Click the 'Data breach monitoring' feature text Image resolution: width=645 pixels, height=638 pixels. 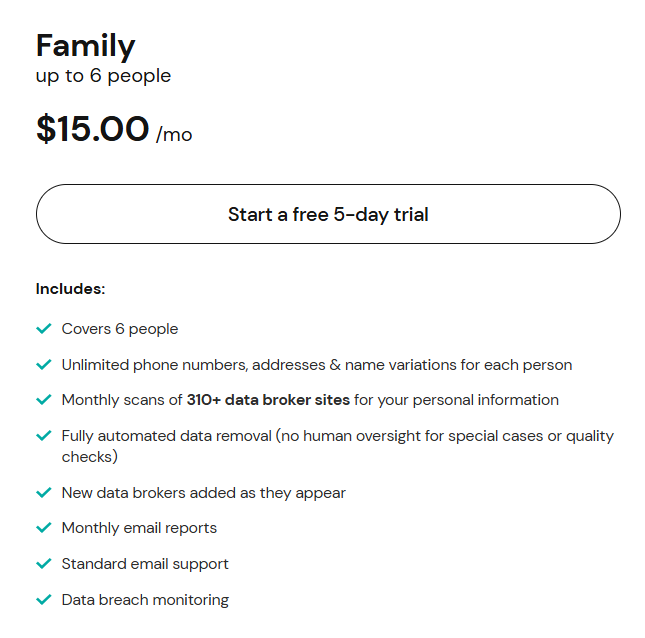point(145,600)
